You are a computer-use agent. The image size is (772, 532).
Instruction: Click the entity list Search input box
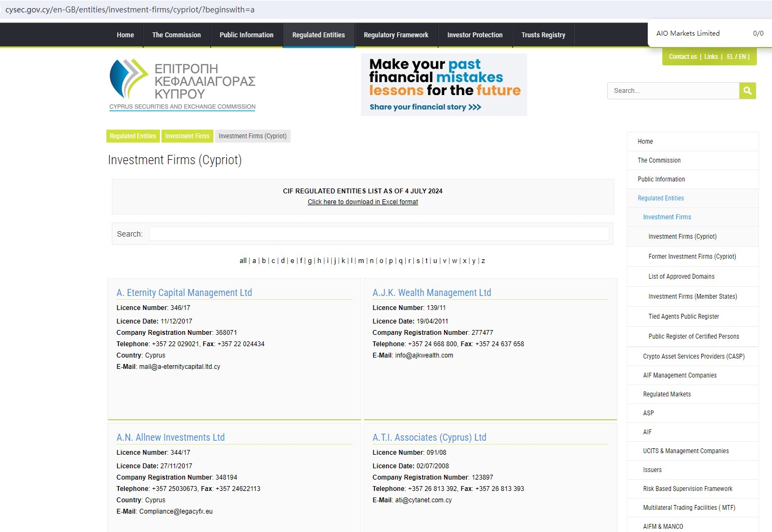[379, 234]
